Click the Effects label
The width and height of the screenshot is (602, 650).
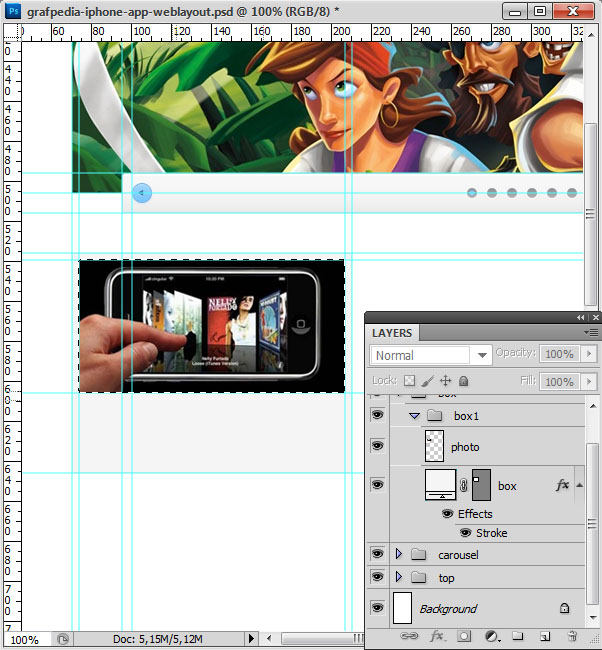click(x=475, y=514)
